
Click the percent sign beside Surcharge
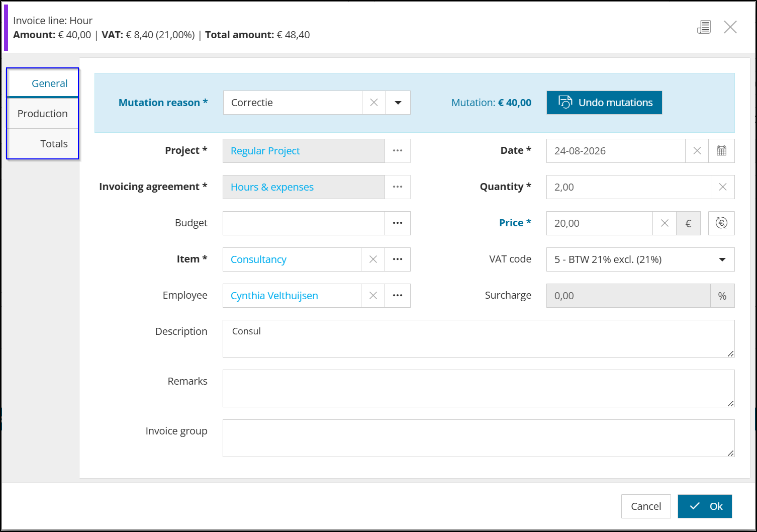[722, 296]
